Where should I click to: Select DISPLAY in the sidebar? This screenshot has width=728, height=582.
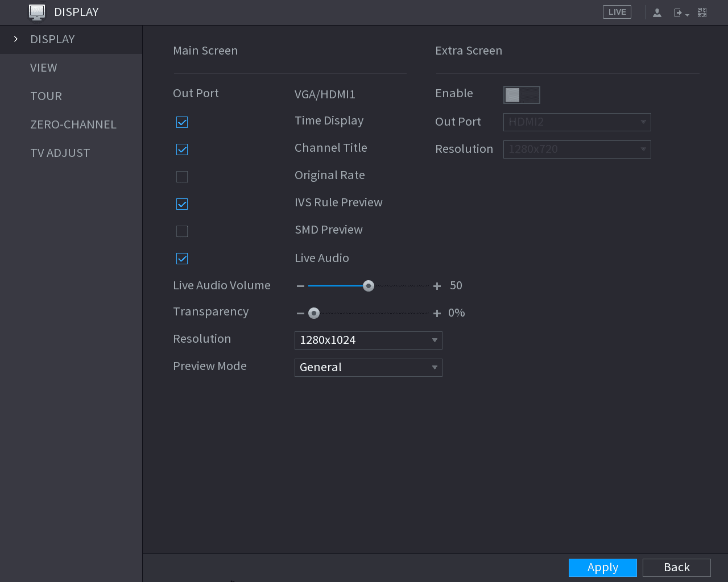71,39
